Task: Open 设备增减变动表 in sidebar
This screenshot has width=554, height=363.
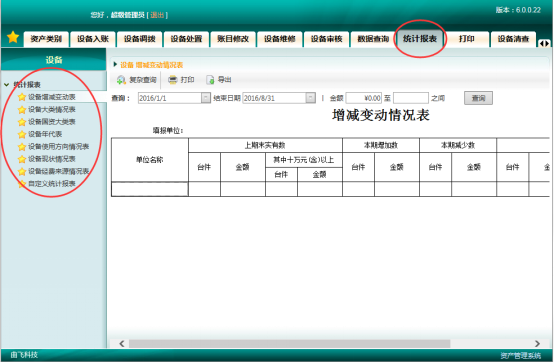Action: (52, 97)
